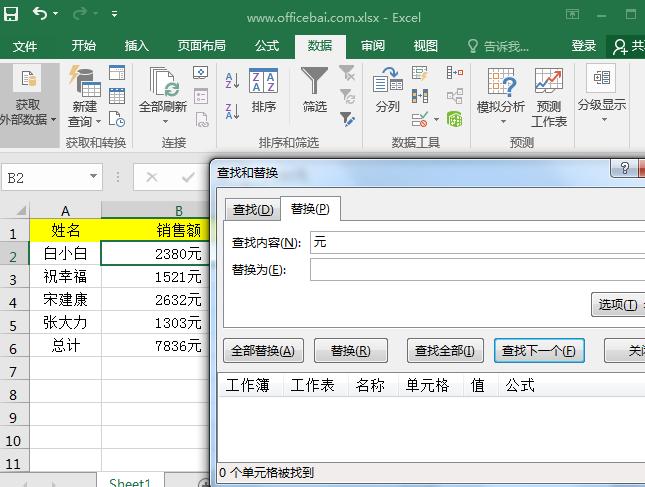Click the 替换为 input field
This screenshot has height=487, width=645.
pos(478,269)
